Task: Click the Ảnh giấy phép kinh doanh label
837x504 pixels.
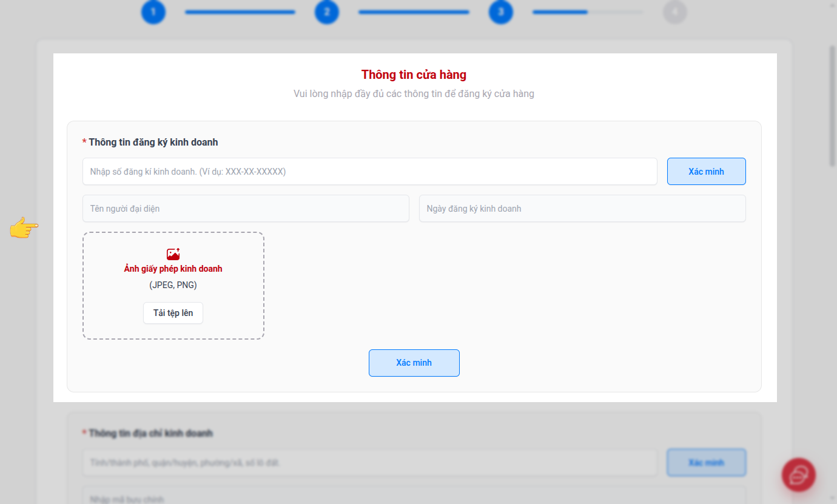Action: pos(173,269)
